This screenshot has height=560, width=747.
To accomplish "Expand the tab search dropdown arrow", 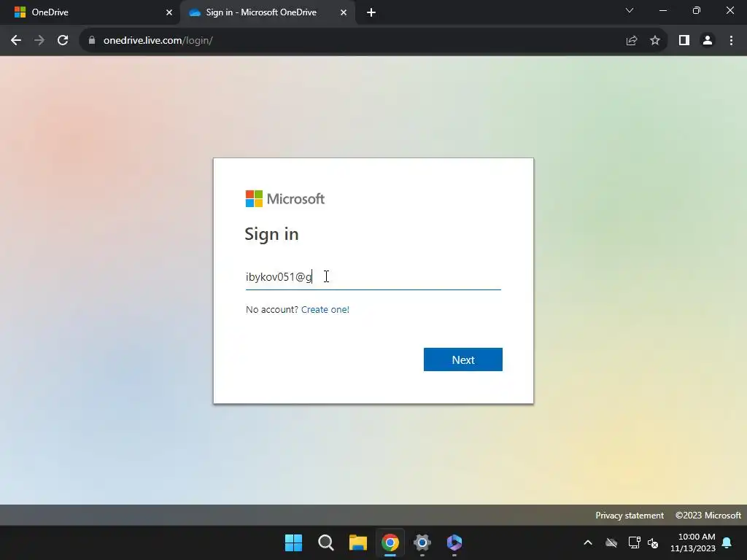I will [630, 10].
